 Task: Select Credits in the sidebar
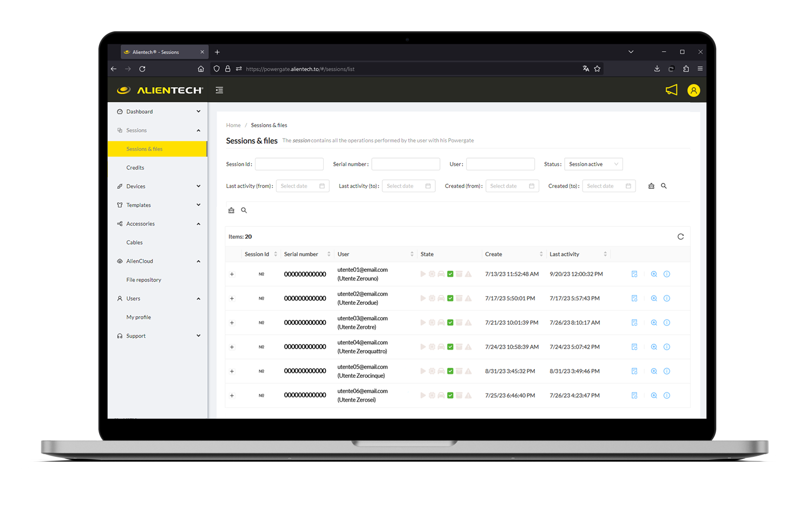(x=135, y=168)
